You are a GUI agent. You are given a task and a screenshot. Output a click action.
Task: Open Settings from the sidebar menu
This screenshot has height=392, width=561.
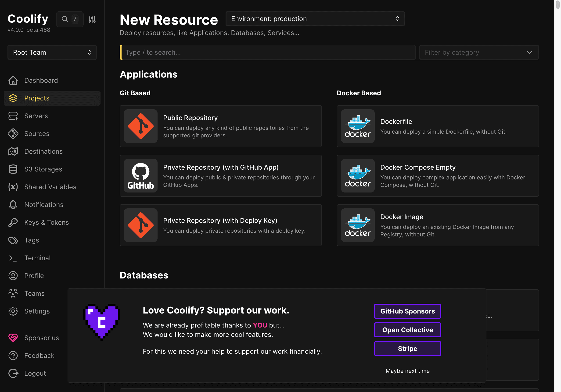pos(37,311)
